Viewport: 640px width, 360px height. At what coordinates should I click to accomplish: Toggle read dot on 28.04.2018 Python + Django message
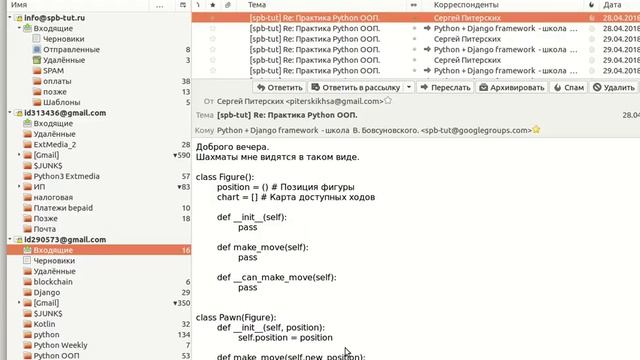[414, 29]
